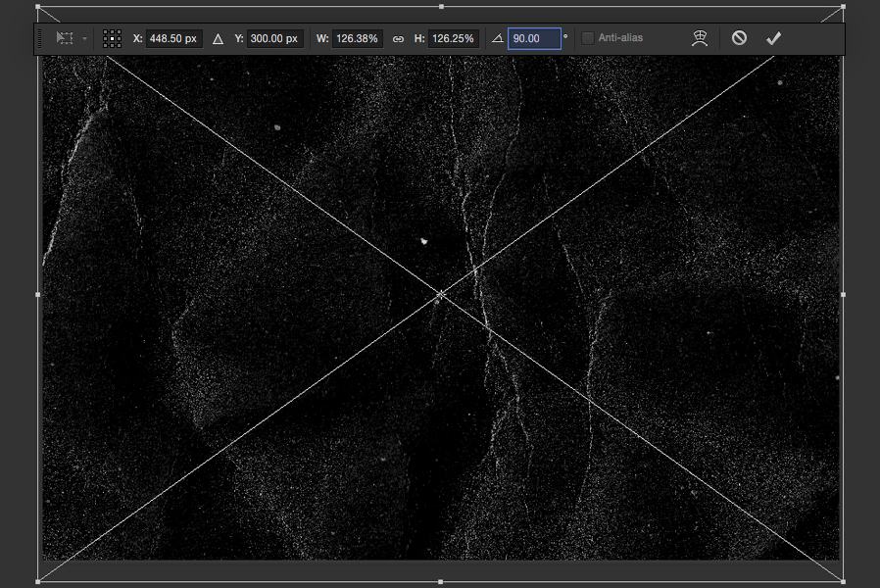Viewport: 880px width, 588px height.
Task: Click the rotation angle icon before 90.00
Action: (x=499, y=37)
